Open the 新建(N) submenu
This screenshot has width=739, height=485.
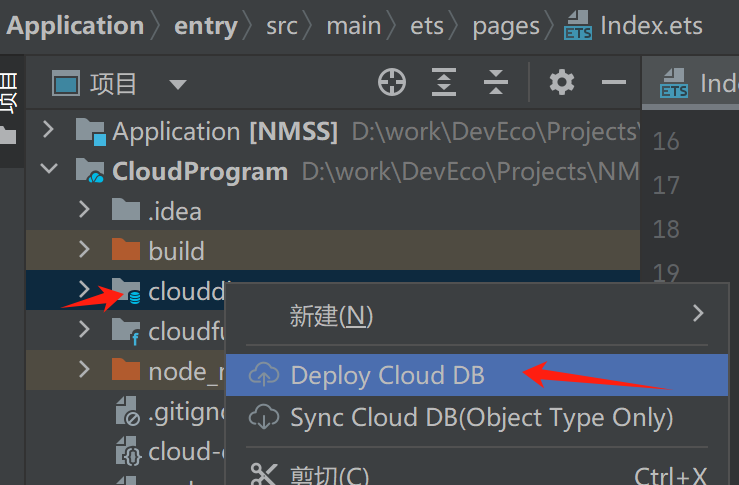[x=476, y=315]
